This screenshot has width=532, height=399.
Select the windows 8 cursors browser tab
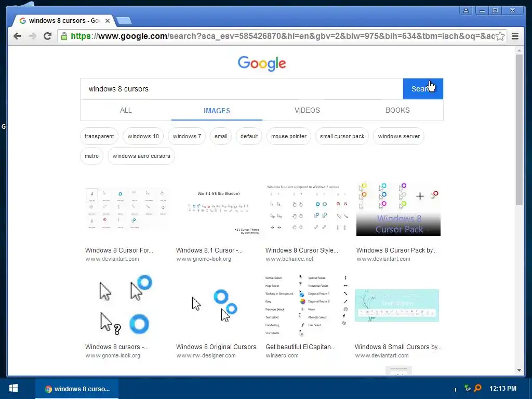click(x=64, y=21)
